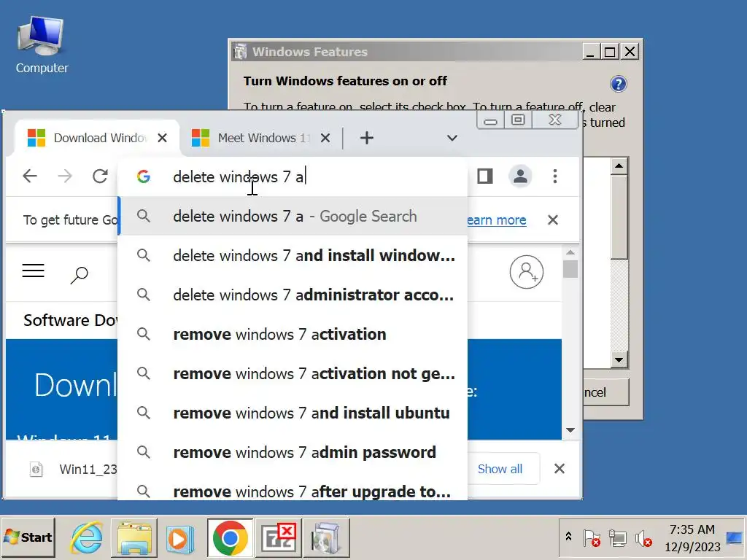Click the Windows Features title bar icon

[x=240, y=52]
